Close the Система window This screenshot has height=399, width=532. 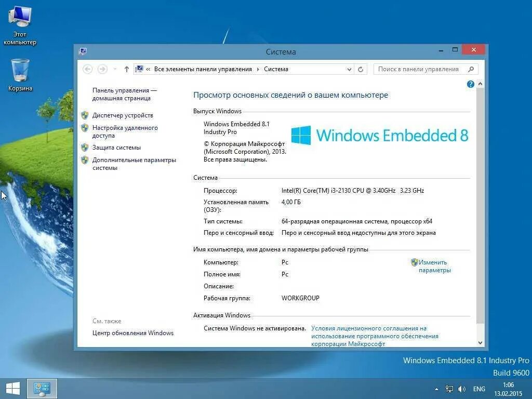click(x=474, y=50)
